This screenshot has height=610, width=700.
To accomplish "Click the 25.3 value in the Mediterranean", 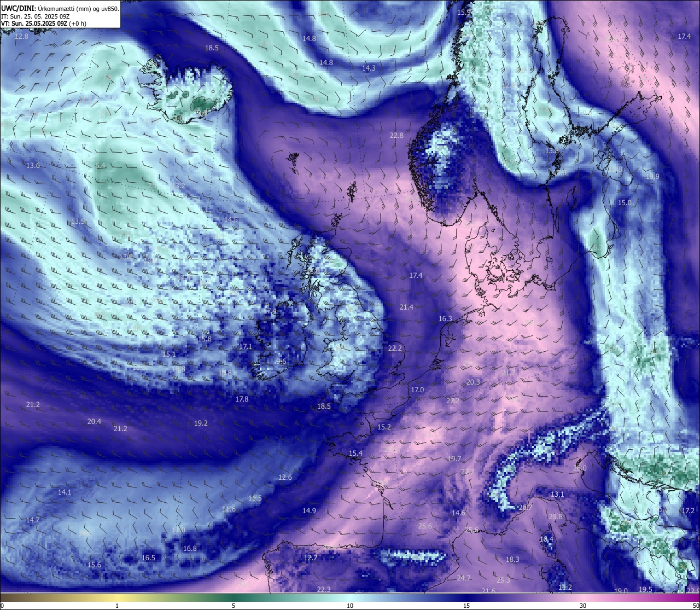I will tap(503, 580).
